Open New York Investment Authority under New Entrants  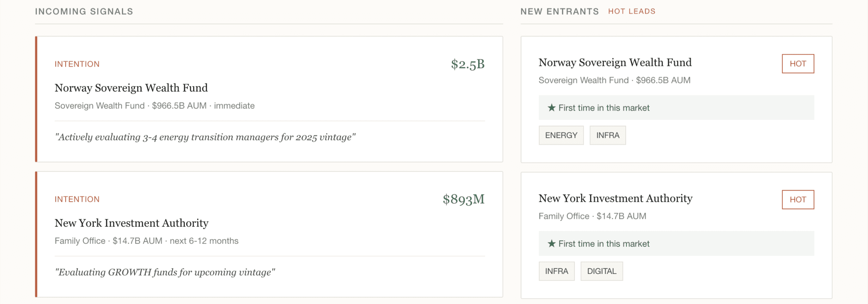click(x=615, y=199)
